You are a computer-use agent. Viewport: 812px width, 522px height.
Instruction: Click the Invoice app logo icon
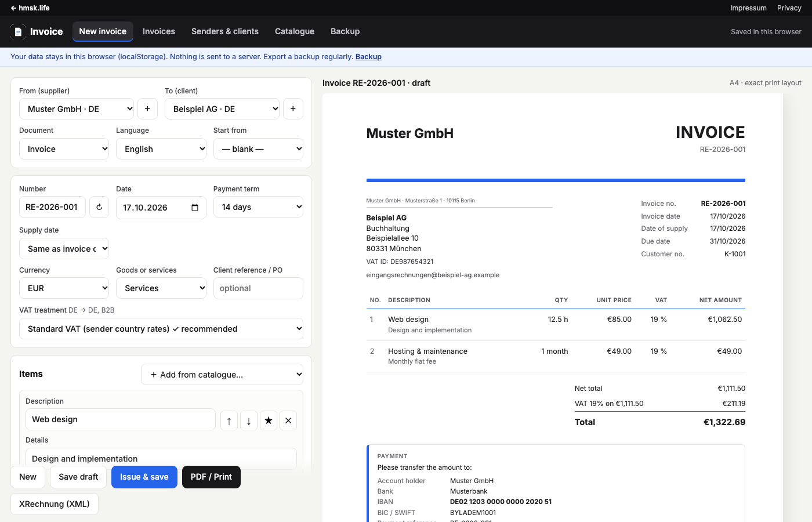[18, 32]
